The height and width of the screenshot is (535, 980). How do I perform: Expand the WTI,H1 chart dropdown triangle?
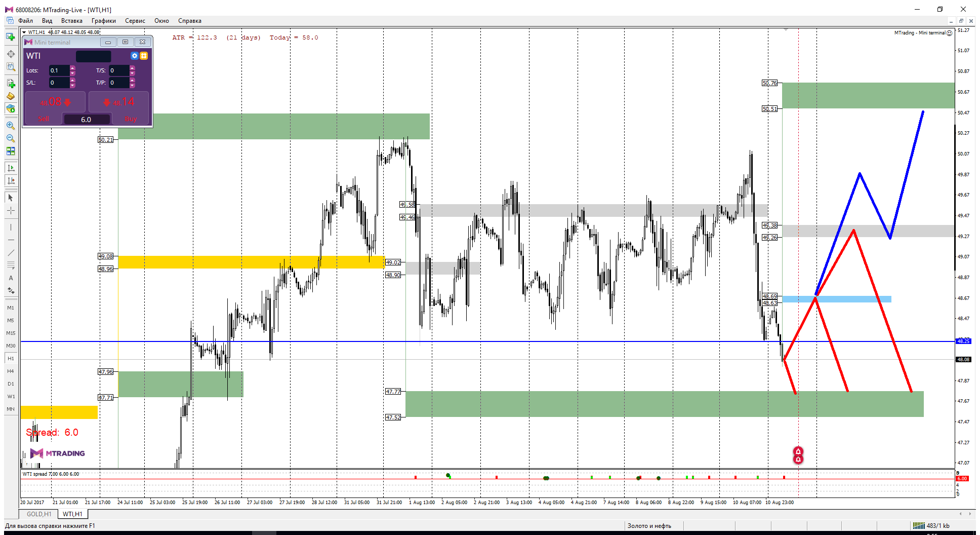tap(24, 32)
